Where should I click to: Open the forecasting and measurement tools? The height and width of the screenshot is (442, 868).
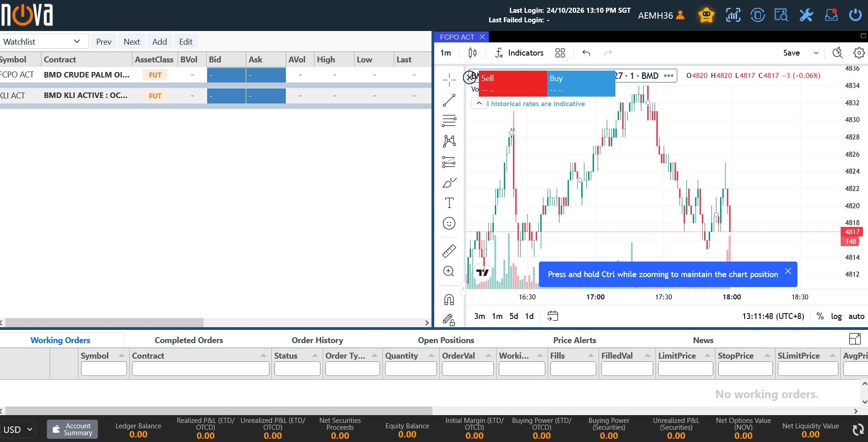click(x=449, y=162)
